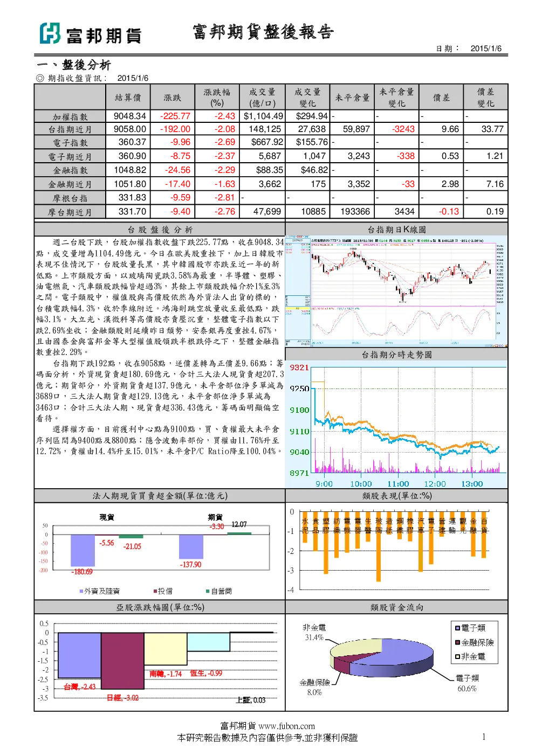Click the -137.90 futures bar label

click(x=190, y=564)
